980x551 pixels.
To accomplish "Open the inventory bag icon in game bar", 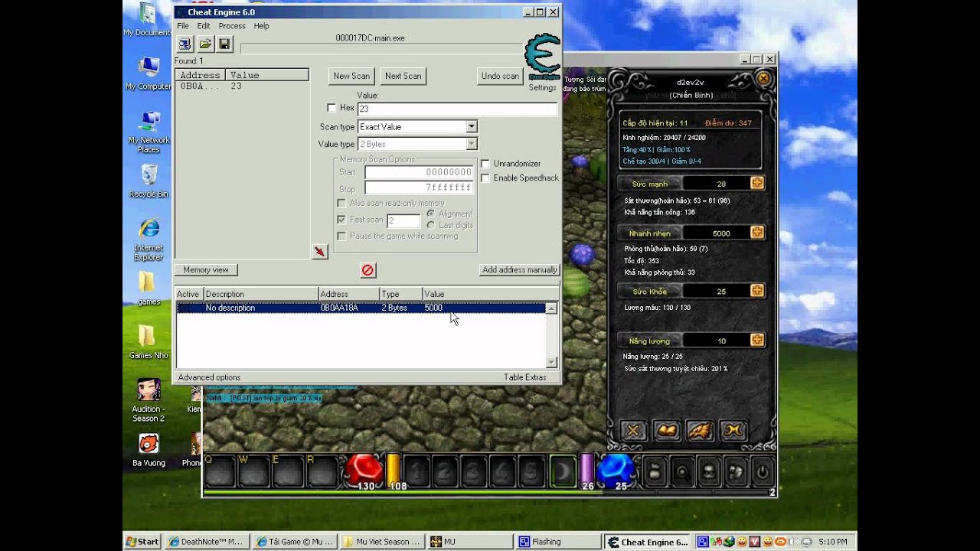I will tap(655, 471).
